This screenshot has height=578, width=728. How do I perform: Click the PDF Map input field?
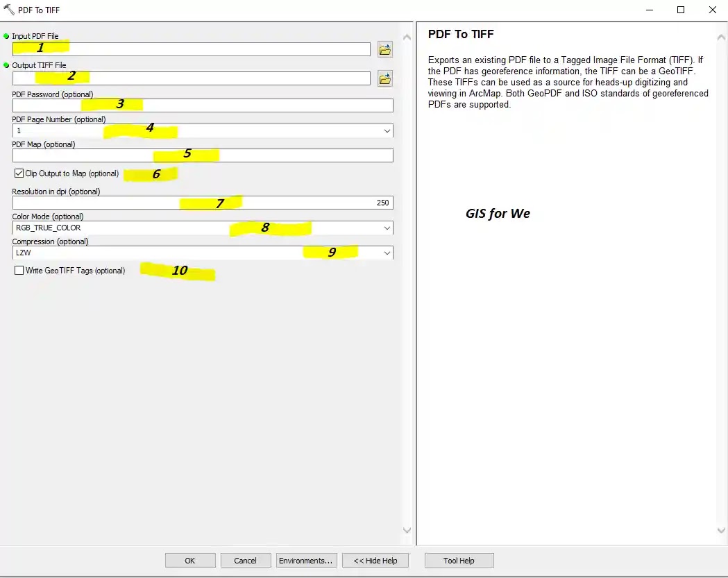(x=203, y=155)
